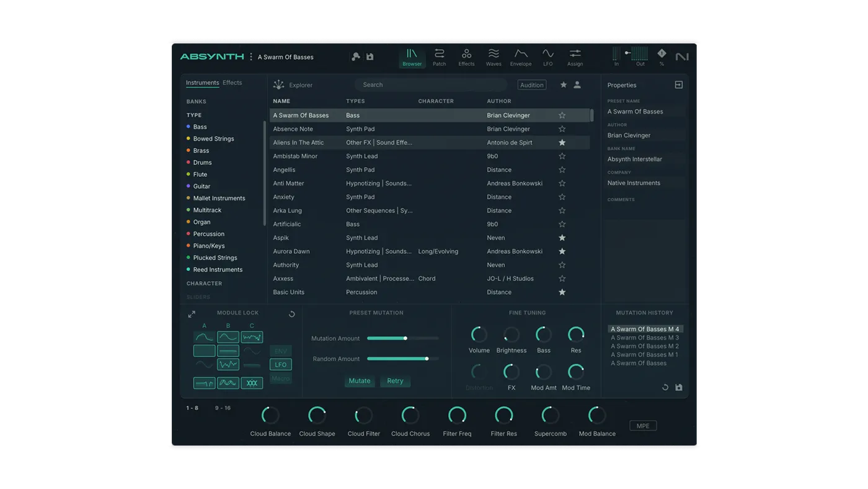
Task: Click the Search field
Action: tap(431, 84)
